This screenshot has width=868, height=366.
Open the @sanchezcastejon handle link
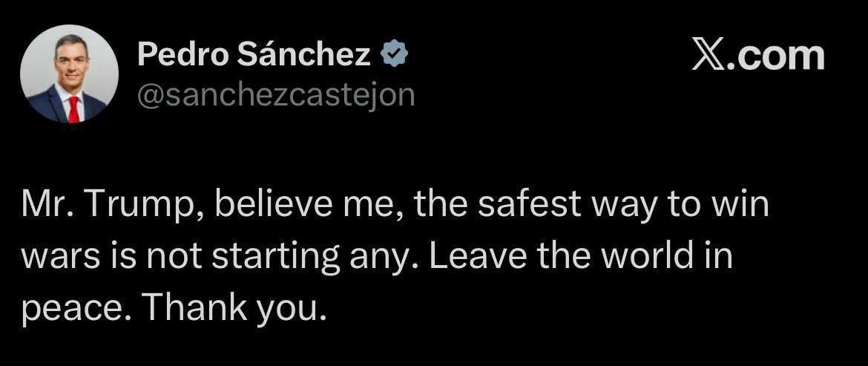tap(276, 94)
